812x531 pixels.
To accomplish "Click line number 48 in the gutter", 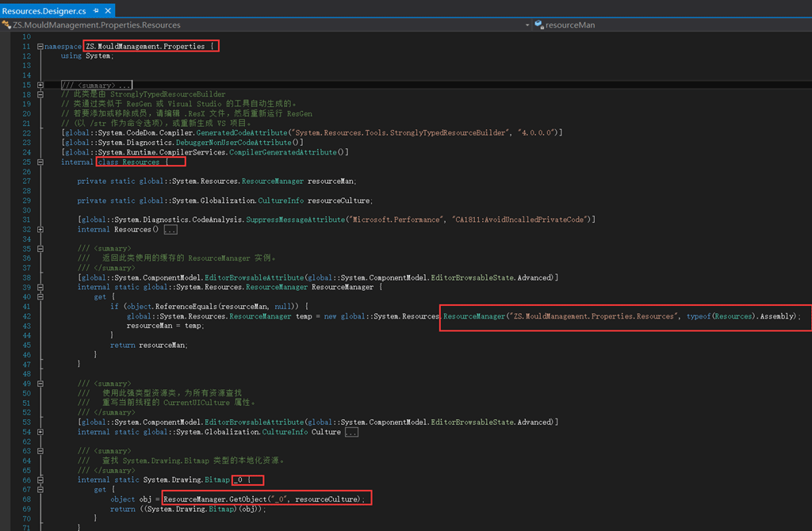I will click(x=26, y=374).
